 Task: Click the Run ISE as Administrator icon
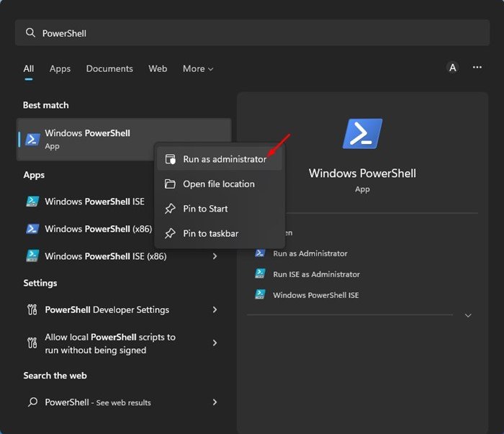pyautogui.click(x=260, y=273)
